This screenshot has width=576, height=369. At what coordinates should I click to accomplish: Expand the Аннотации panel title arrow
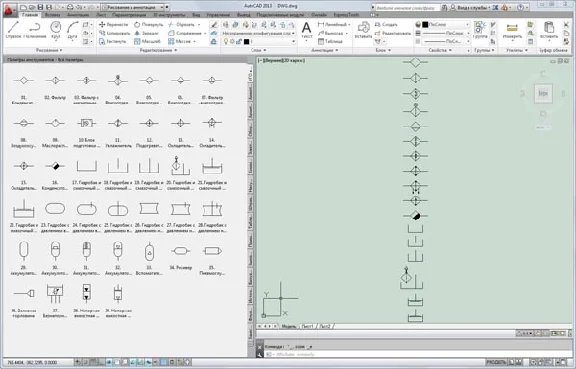(x=336, y=50)
